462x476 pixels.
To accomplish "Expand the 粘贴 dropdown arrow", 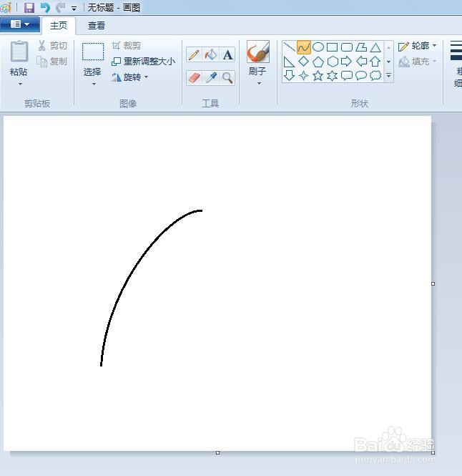I will (20, 84).
